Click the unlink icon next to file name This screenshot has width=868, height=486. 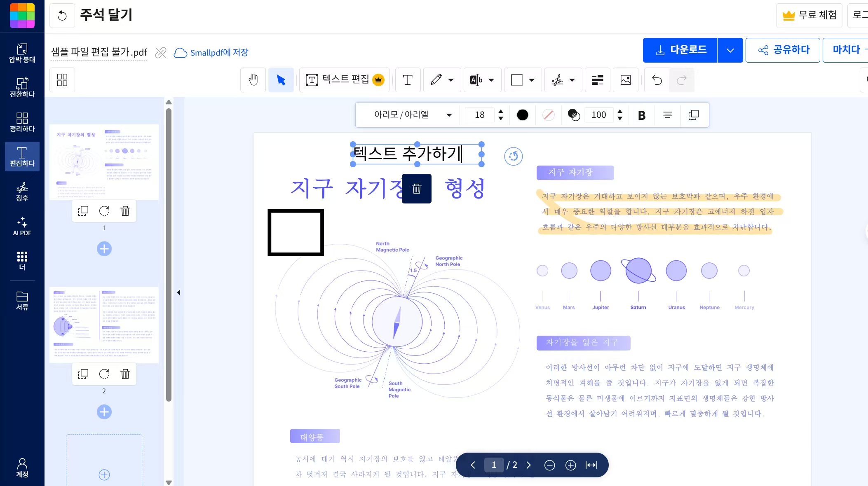161,53
